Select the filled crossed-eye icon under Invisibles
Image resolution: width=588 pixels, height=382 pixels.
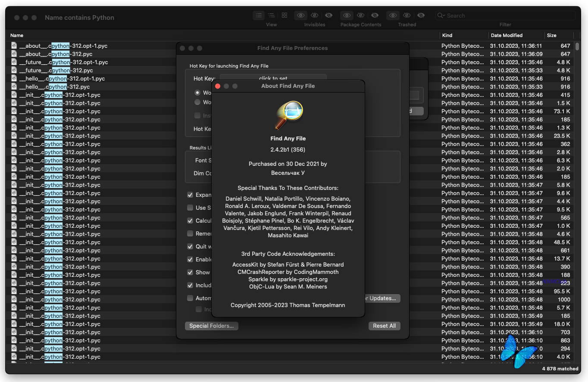click(328, 15)
